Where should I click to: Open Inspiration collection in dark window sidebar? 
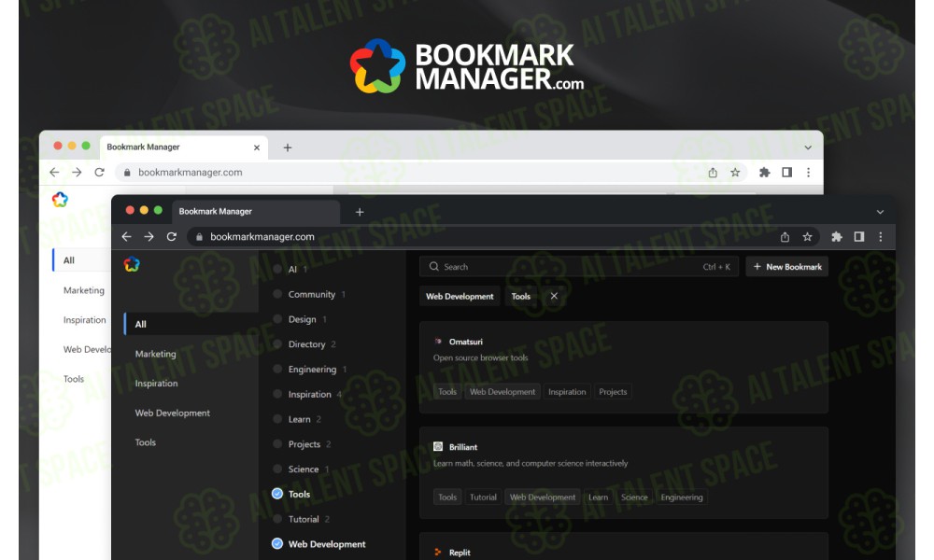156,384
